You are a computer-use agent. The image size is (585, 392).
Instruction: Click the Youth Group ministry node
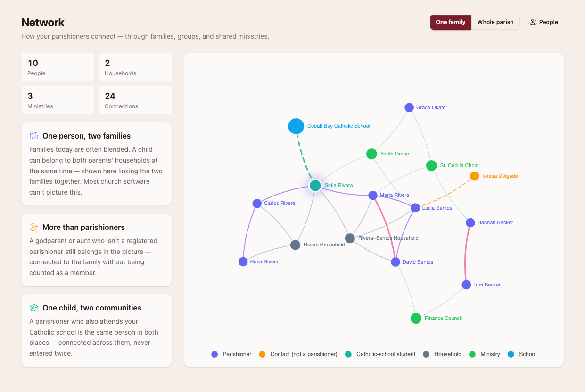pos(371,154)
